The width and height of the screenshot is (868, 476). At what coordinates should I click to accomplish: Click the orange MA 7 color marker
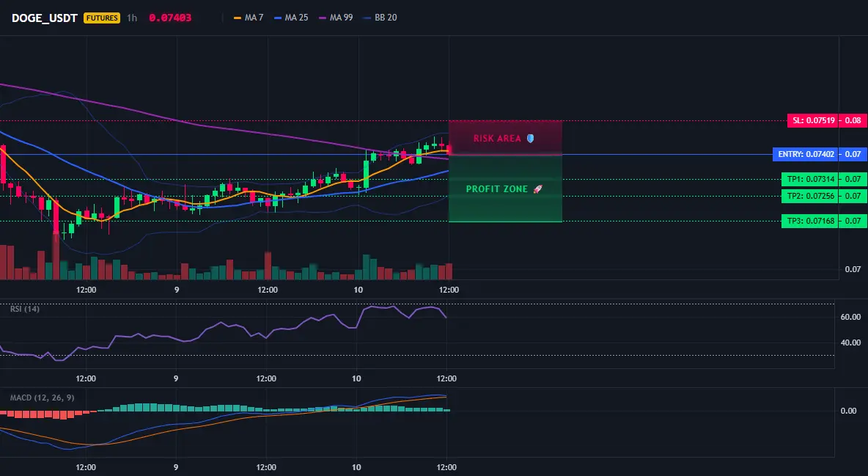238,18
